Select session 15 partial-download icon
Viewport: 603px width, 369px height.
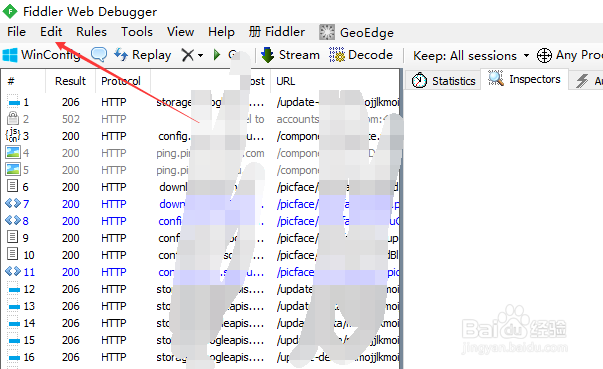[13, 340]
